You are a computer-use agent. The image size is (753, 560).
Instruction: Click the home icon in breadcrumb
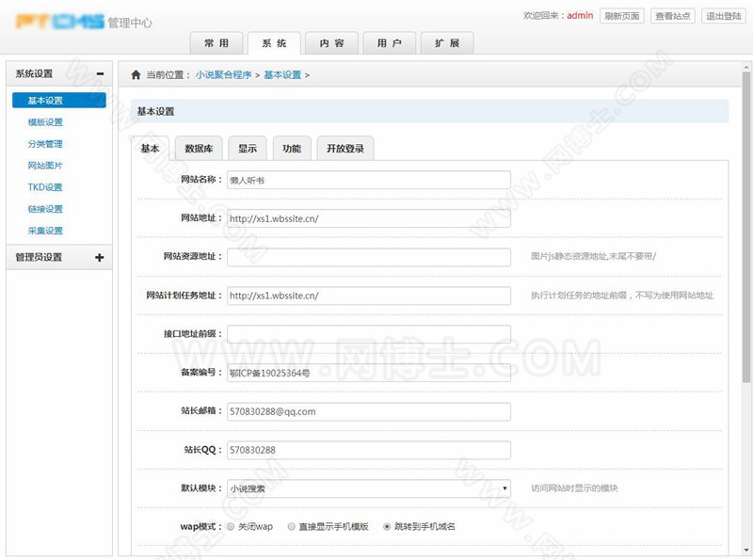[x=136, y=75]
